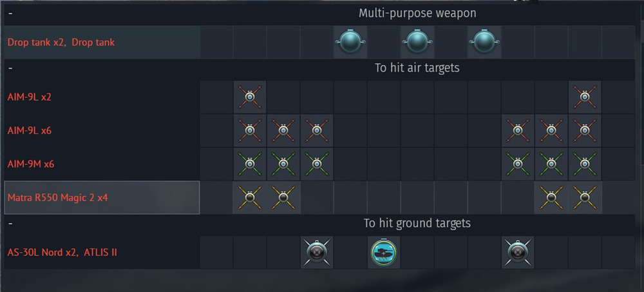The height and width of the screenshot is (292, 644).
Task: Click the center drop tank icon
Action: (417, 42)
